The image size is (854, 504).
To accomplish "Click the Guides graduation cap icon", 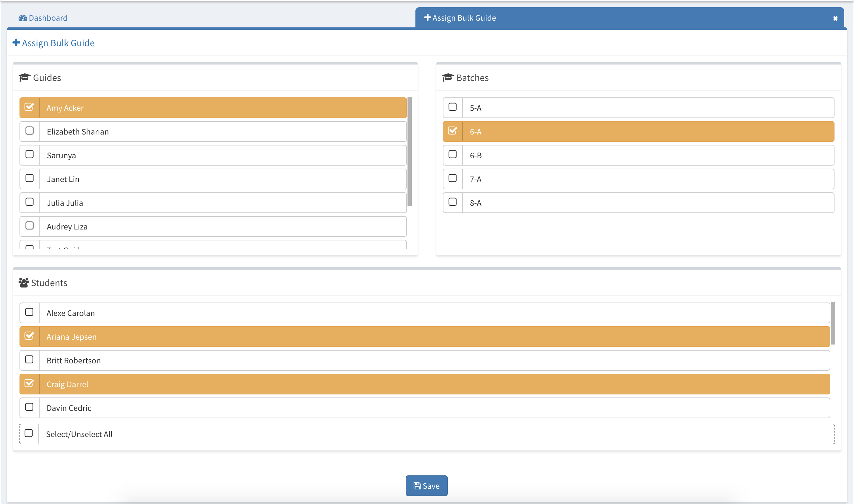I will point(24,77).
